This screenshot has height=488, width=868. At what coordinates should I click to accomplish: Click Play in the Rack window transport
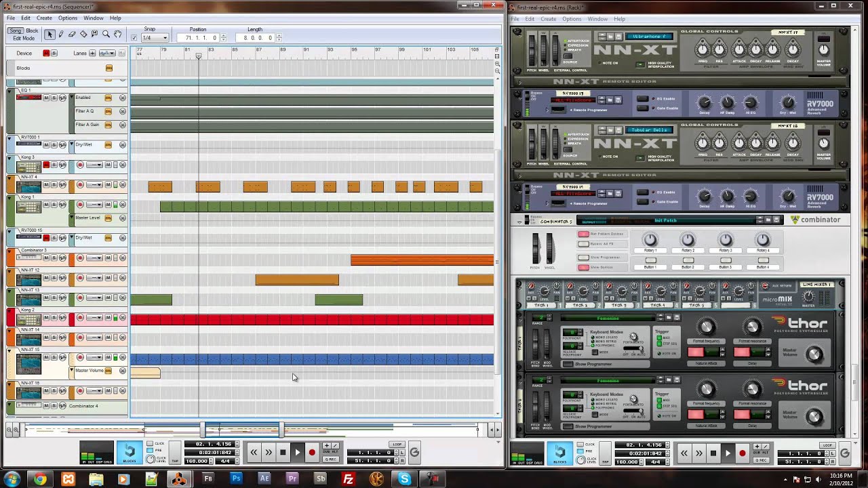pos(728,453)
